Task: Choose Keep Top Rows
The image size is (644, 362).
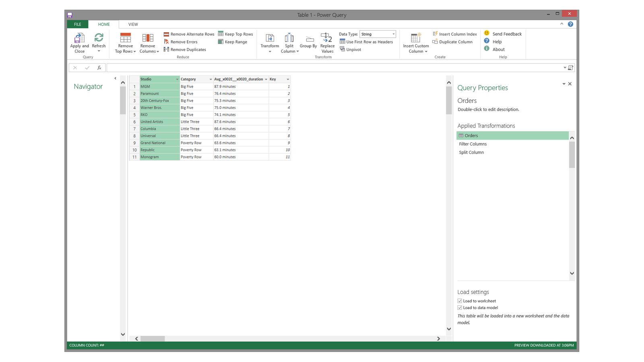Action: coord(235,34)
